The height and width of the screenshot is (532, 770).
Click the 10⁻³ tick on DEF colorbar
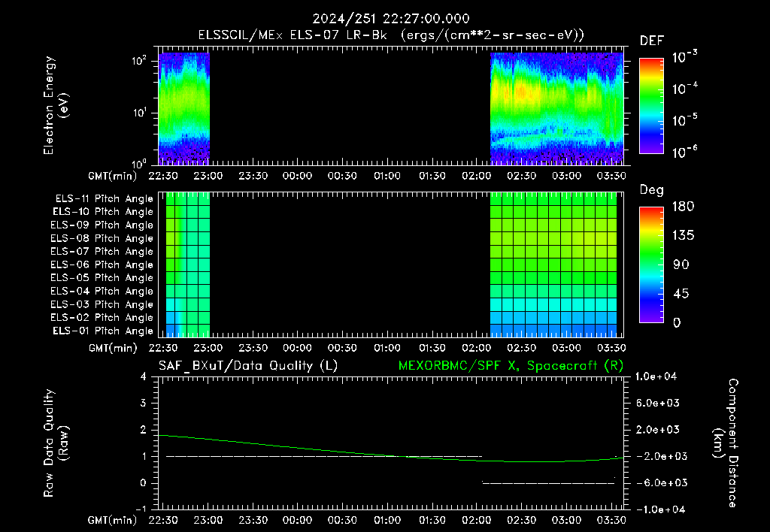(x=684, y=57)
